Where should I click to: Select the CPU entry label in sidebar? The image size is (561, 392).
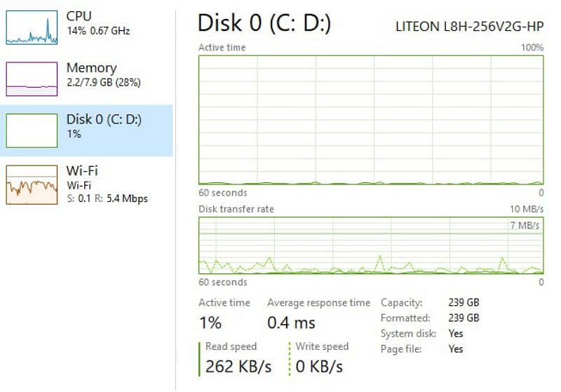click(x=79, y=15)
